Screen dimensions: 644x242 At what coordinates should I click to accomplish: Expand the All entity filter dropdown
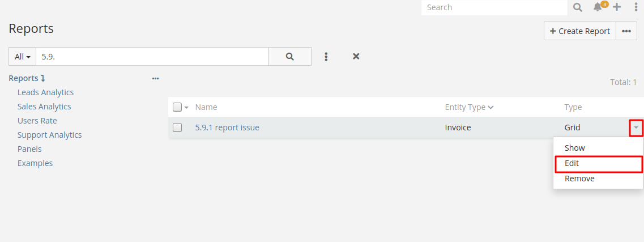point(23,57)
